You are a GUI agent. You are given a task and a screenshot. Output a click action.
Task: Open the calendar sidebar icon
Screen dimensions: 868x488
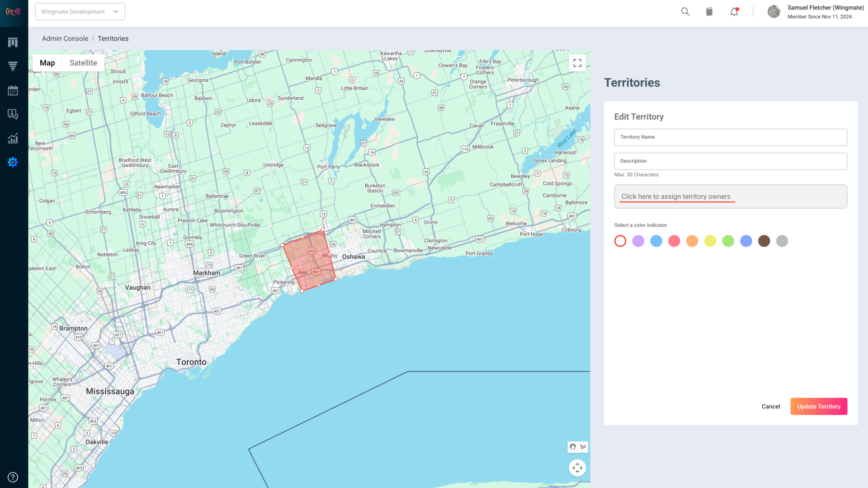[x=13, y=90]
